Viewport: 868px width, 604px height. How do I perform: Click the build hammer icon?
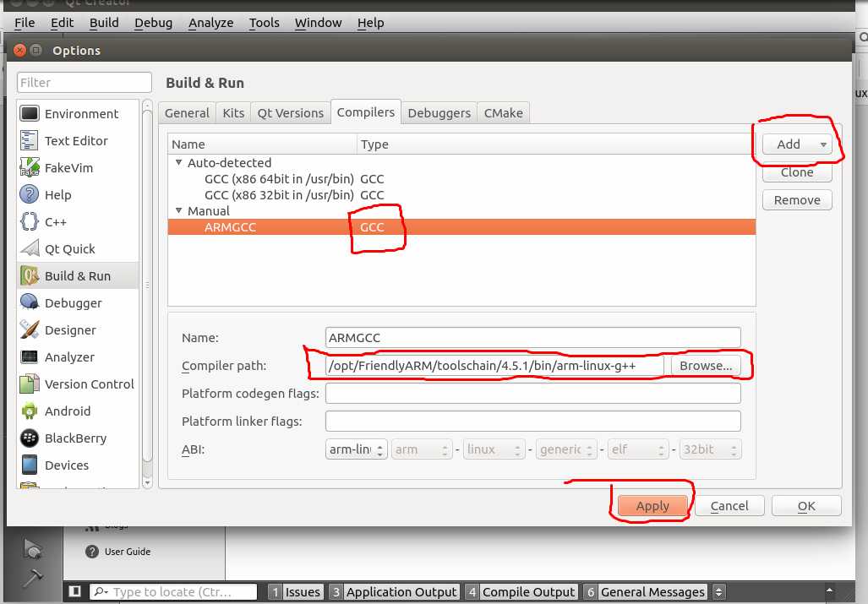[x=32, y=577]
